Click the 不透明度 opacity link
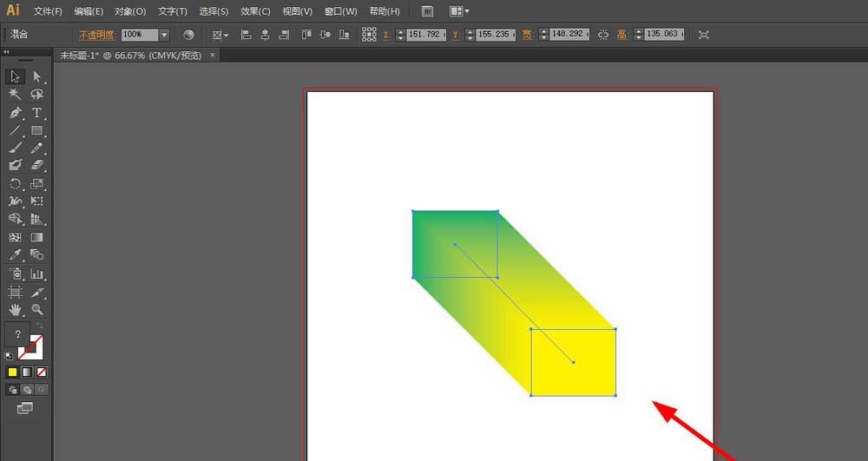The width and height of the screenshot is (868, 461). [96, 35]
